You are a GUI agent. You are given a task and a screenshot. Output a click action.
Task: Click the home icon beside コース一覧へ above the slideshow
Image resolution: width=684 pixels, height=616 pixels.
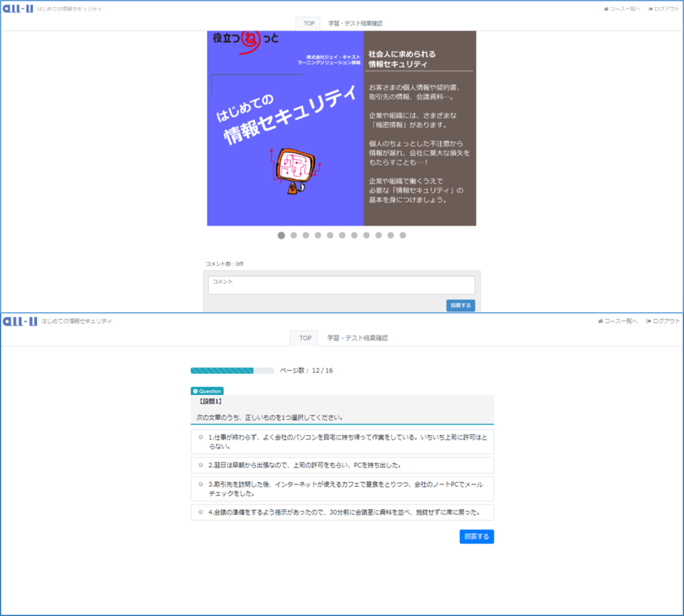point(606,9)
